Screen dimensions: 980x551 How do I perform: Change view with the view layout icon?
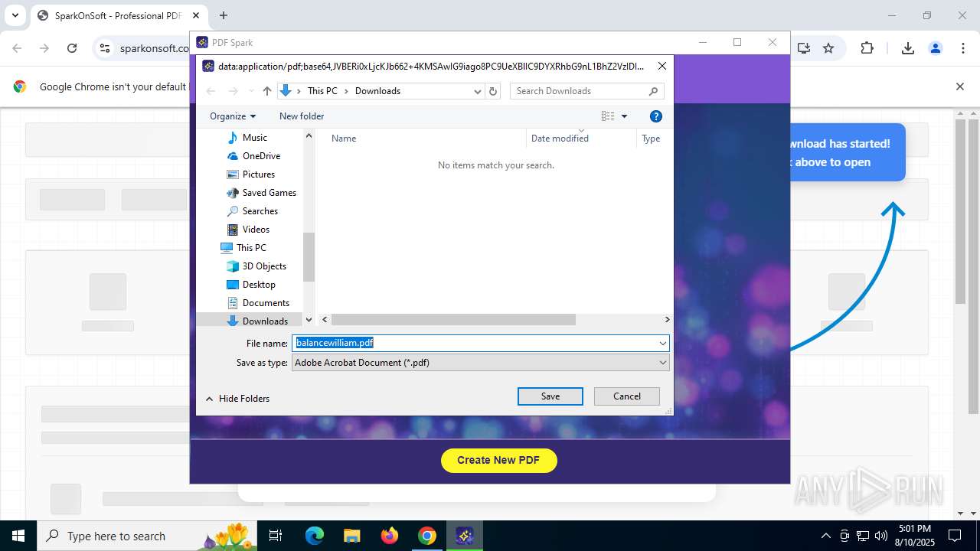[x=608, y=116]
